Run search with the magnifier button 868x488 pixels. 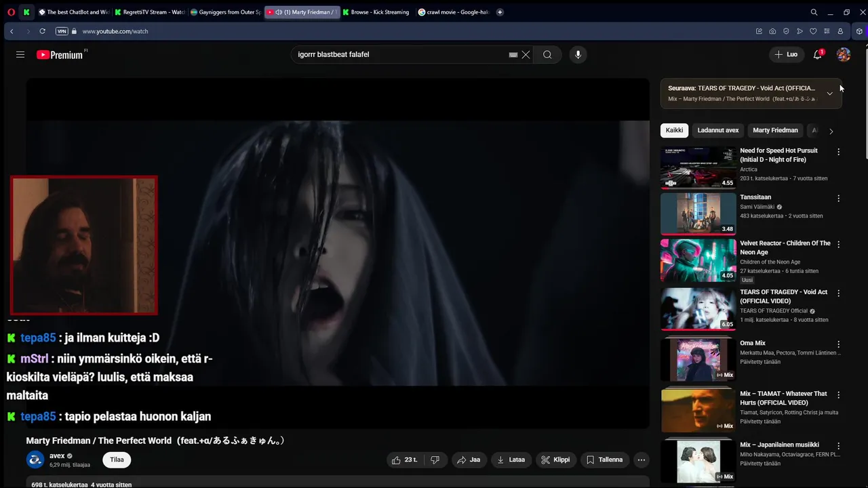[547, 54]
